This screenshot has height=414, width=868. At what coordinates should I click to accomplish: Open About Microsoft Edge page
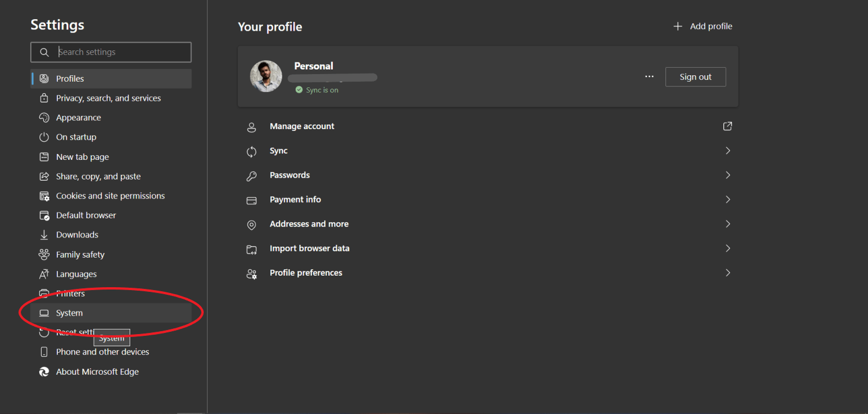[x=97, y=372]
